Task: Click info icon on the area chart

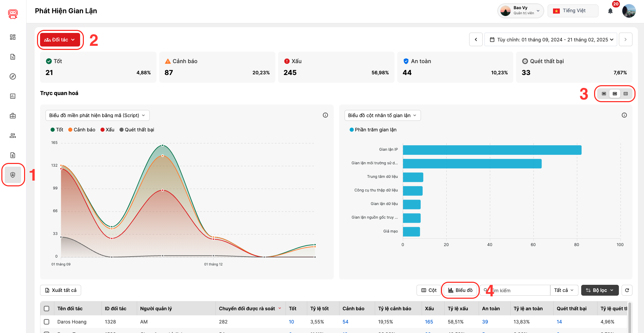Action: [325, 115]
